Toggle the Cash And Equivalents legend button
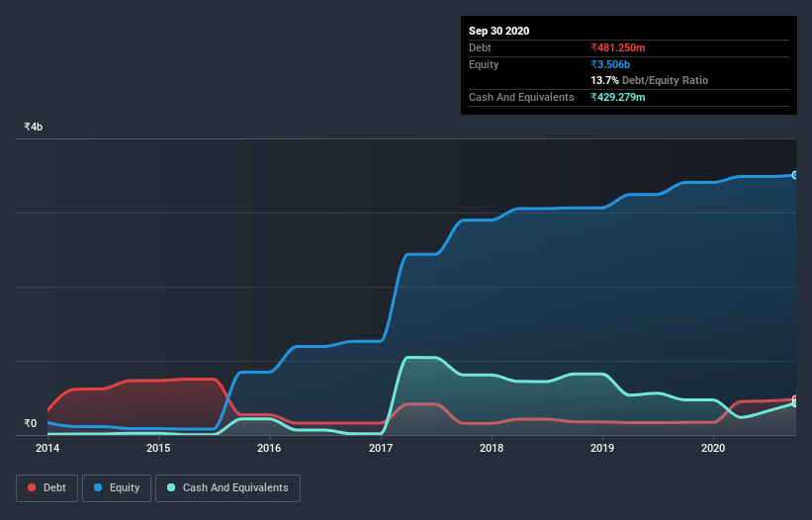 (x=227, y=488)
